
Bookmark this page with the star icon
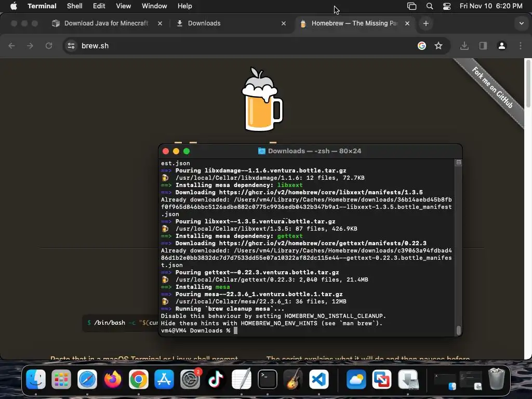tap(438, 46)
